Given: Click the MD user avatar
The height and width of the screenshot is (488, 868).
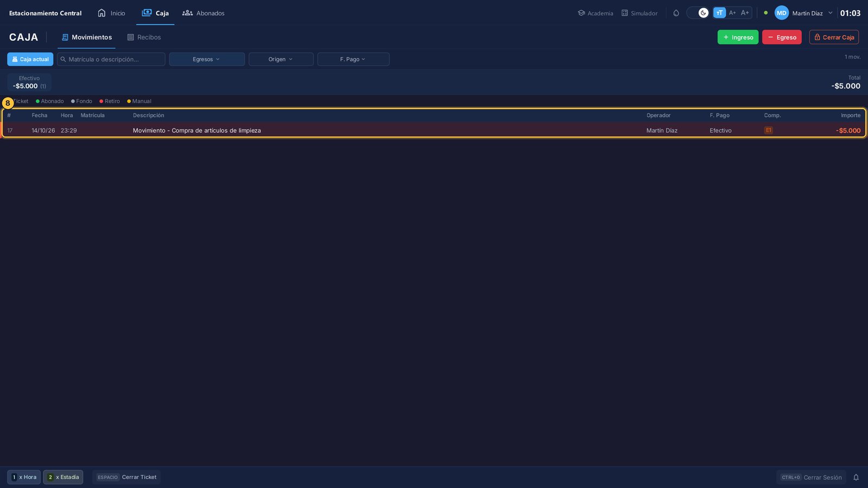Looking at the screenshot, I should [782, 13].
